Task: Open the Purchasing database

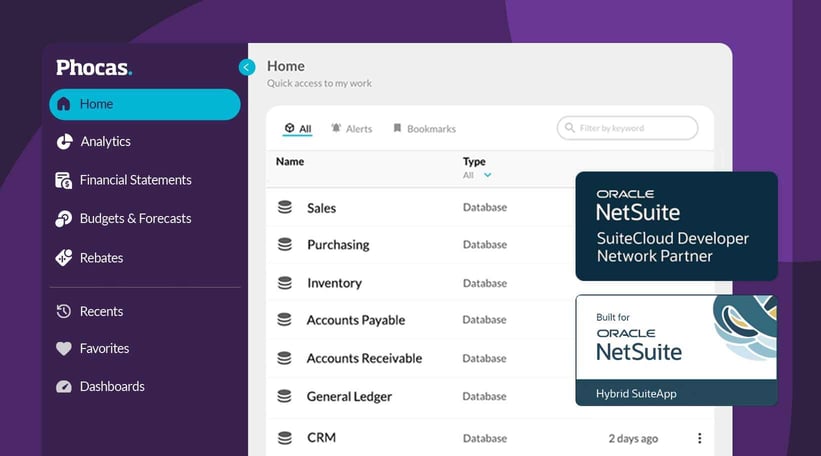Action: click(x=338, y=245)
